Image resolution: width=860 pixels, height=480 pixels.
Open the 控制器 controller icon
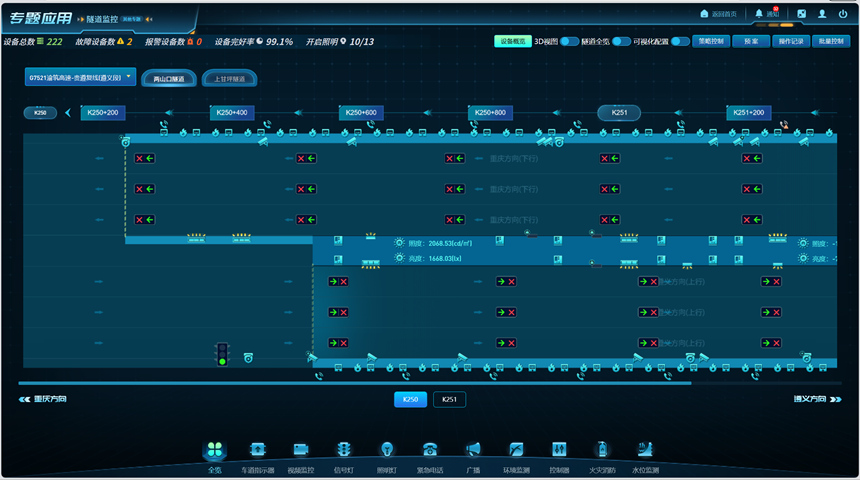[x=559, y=450]
